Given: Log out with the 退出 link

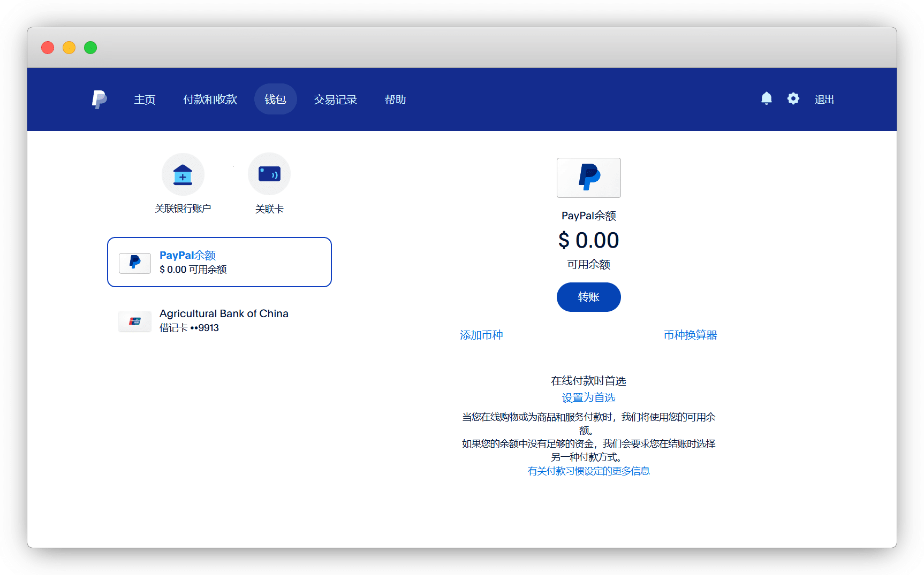Looking at the screenshot, I should coord(824,99).
